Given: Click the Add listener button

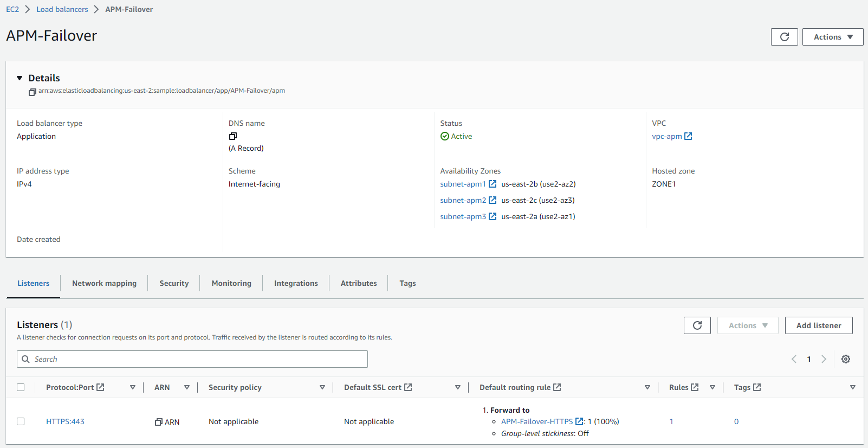Looking at the screenshot, I should [818, 325].
